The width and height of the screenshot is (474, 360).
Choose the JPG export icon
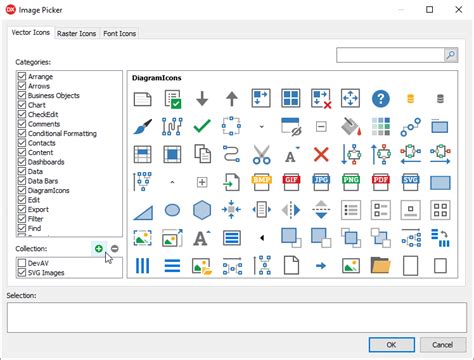click(321, 182)
